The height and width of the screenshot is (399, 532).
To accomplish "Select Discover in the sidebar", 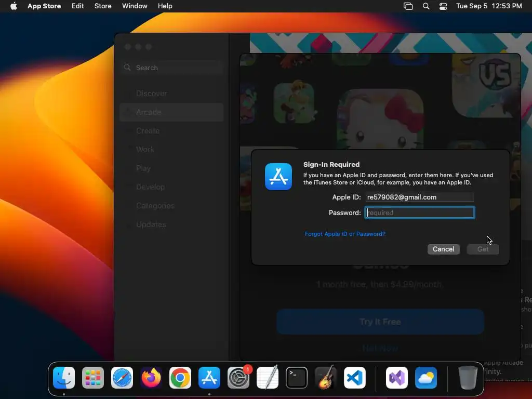I will pos(171,94).
